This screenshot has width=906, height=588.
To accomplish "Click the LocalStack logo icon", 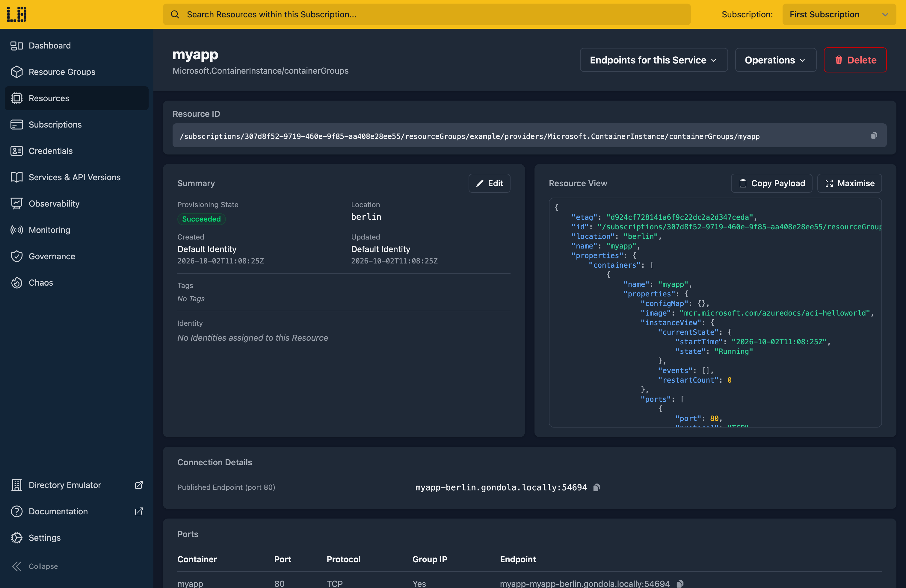I will (17, 14).
